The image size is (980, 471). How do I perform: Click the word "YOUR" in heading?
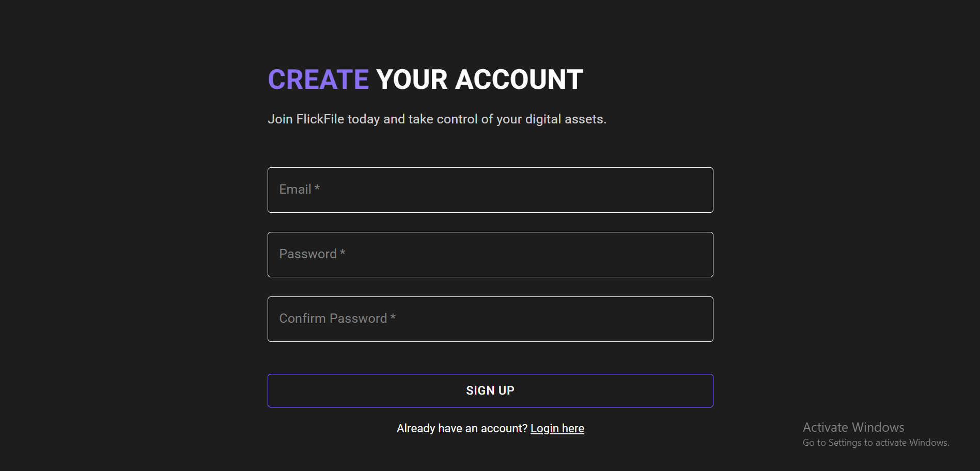412,80
